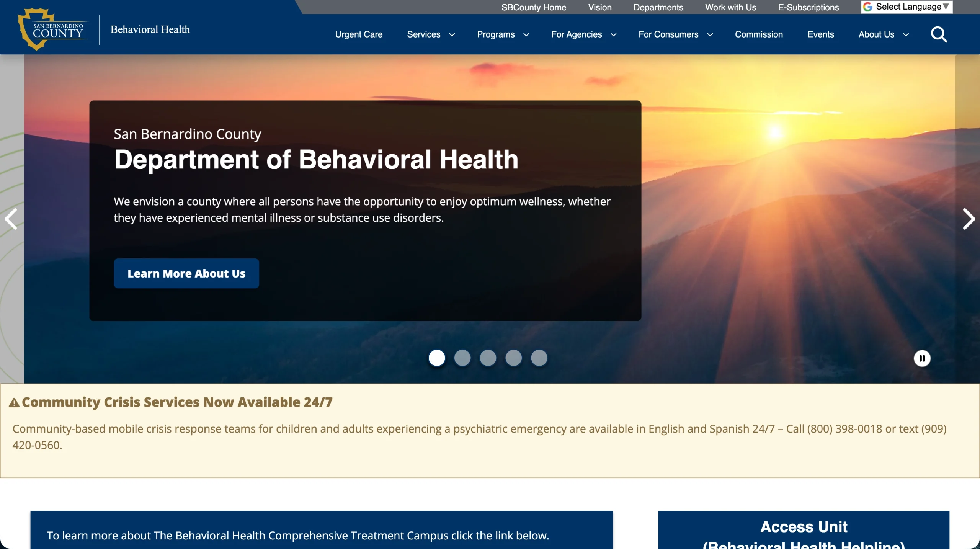Expand the About Us chevron
This screenshot has height=549, width=980.
coord(906,35)
